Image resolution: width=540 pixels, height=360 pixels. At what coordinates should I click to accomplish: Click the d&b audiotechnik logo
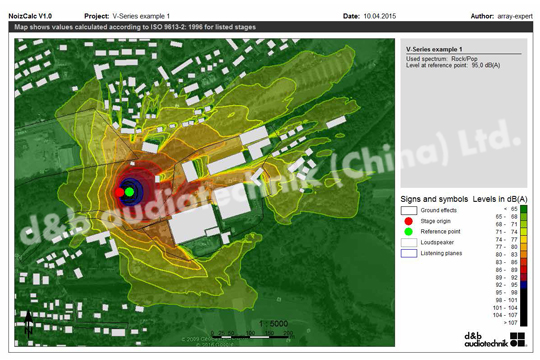point(495,340)
